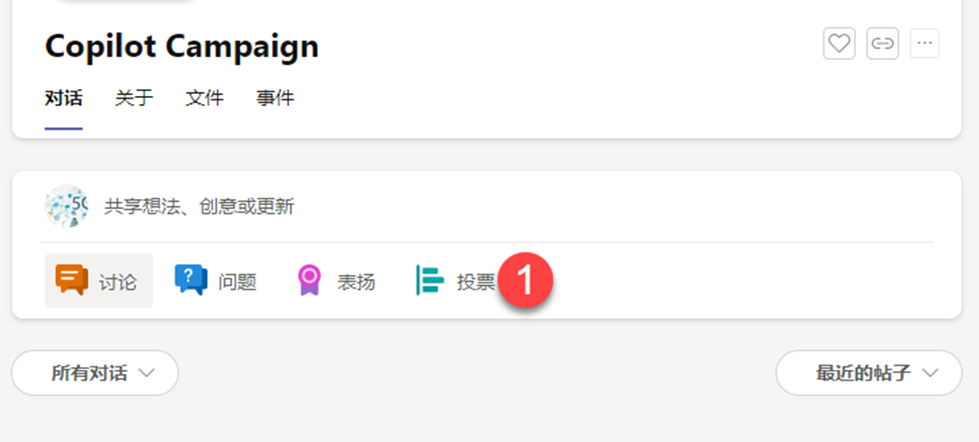
Task: Expand the 最近的帖子 sort dropdown
Action: [869, 373]
